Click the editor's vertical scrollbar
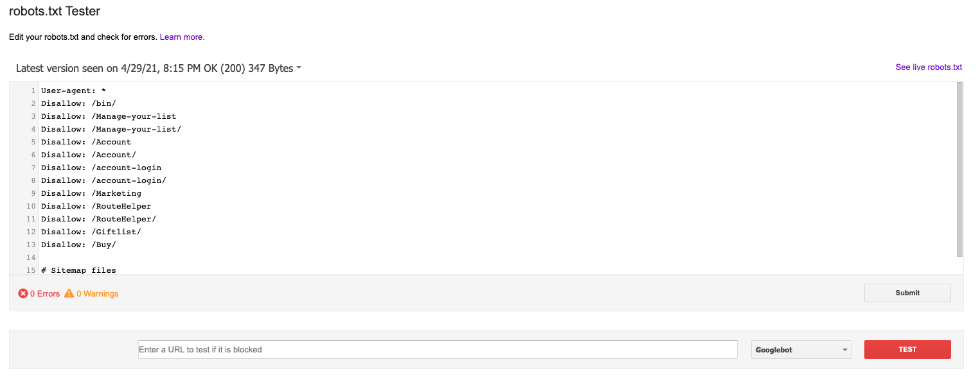Screen dimensions: 980x389 959,169
